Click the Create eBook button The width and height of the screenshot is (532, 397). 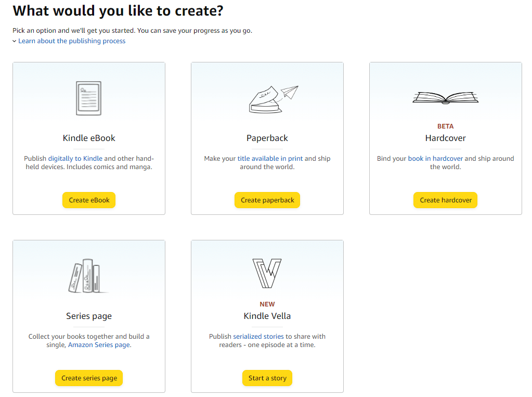88,200
